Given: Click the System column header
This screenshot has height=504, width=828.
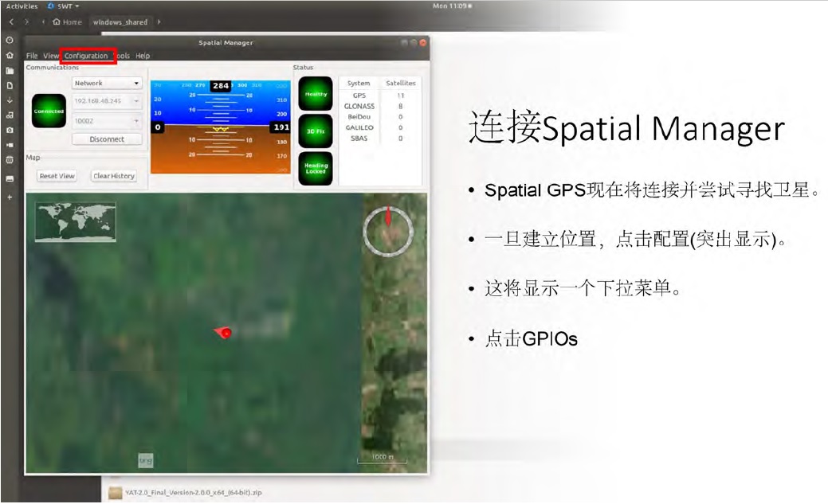Looking at the screenshot, I should pos(359,83).
